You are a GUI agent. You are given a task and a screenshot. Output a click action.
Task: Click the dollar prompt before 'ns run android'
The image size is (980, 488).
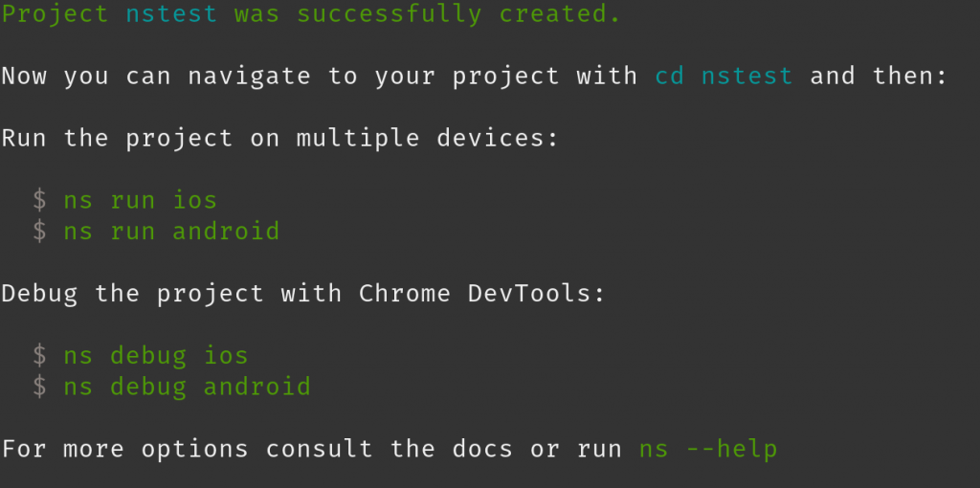click(39, 232)
